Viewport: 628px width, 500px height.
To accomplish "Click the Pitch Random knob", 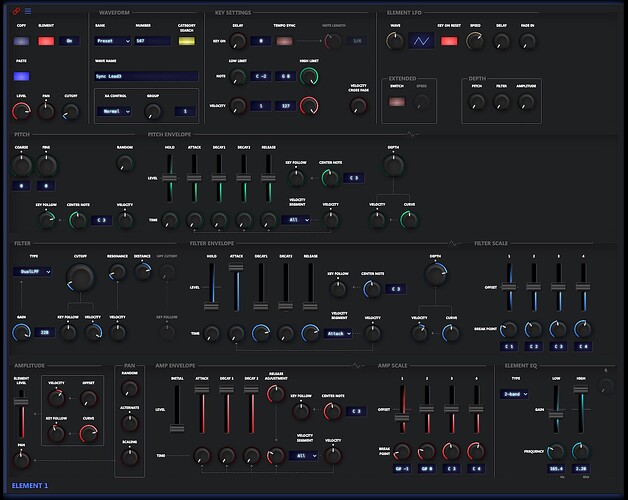I will (125, 163).
